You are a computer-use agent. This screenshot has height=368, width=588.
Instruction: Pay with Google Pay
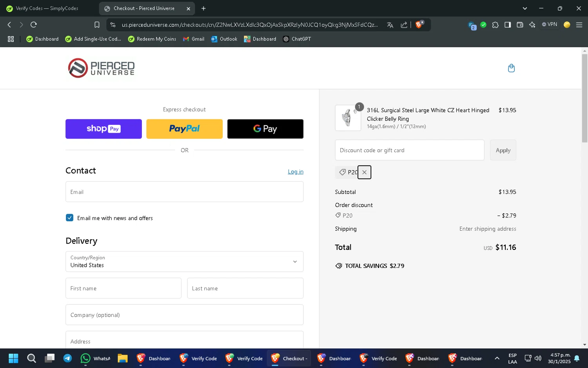(265, 129)
